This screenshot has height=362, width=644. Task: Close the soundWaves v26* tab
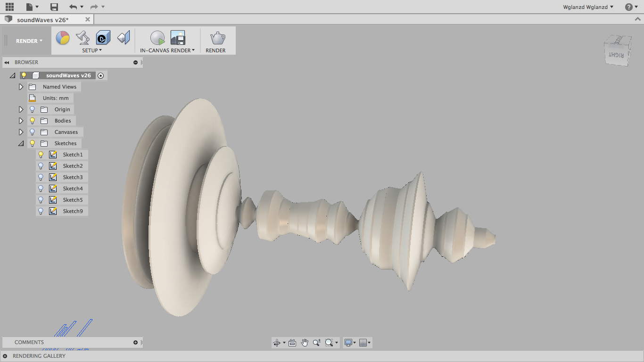point(88,19)
